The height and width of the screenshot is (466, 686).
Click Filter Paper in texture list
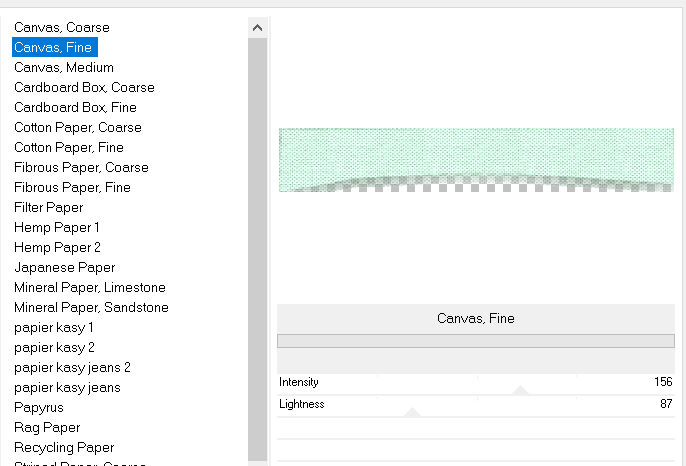pyautogui.click(x=48, y=207)
